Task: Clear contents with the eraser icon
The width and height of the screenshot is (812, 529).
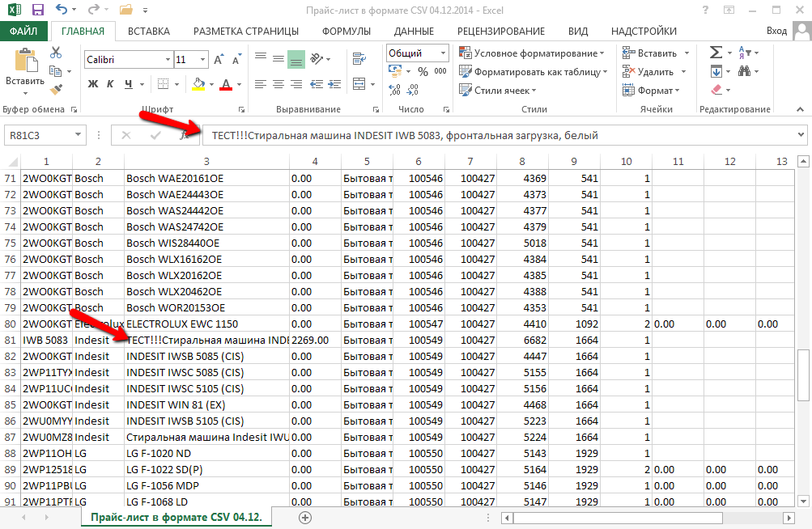Action: (x=716, y=90)
